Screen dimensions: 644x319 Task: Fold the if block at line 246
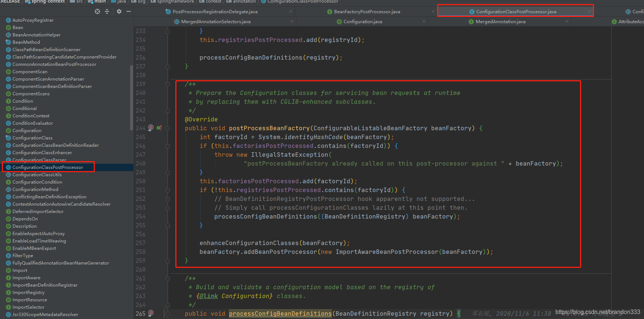point(168,146)
